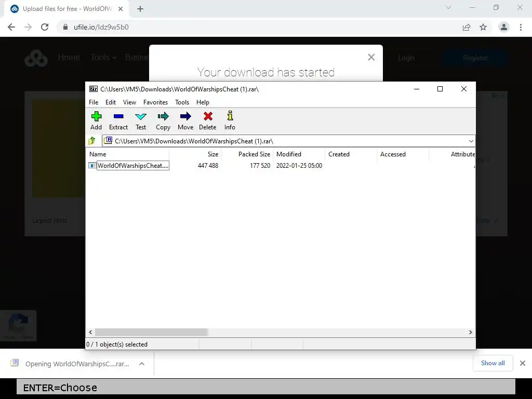This screenshot has height=399, width=532.
Task: Close the Upload files for free tab
Action: pyautogui.click(x=121, y=9)
